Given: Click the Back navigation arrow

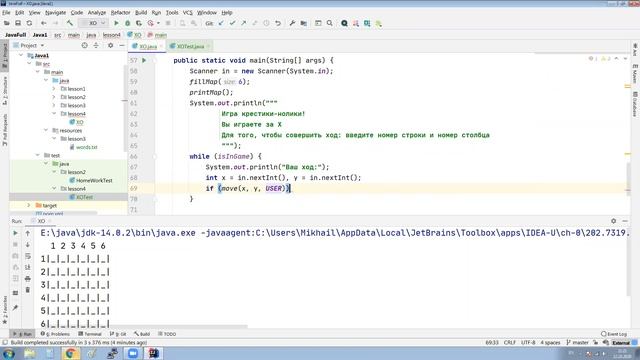Looking at the screenshot, I should point(44,23).
